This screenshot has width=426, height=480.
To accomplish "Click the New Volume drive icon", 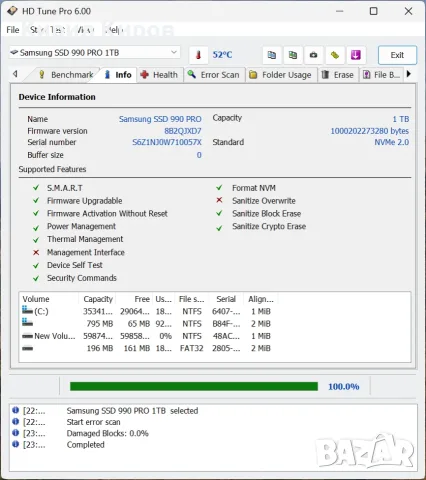I will coord(27,336).
